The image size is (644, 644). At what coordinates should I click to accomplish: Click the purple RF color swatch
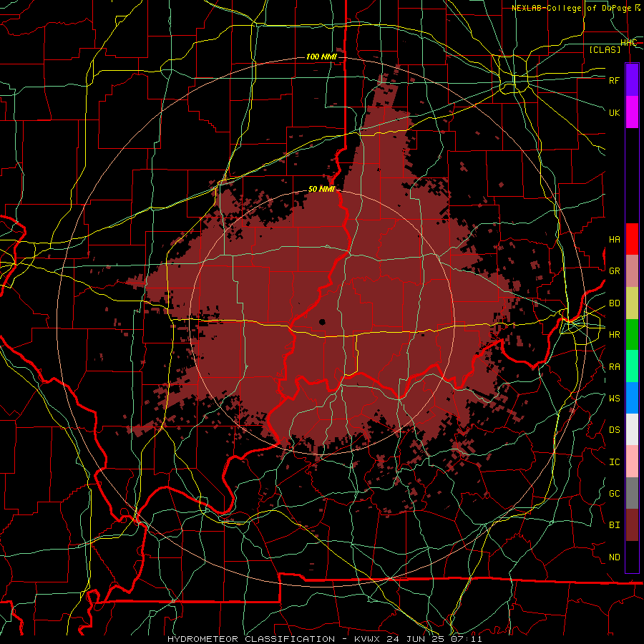(x=632, y=80)
